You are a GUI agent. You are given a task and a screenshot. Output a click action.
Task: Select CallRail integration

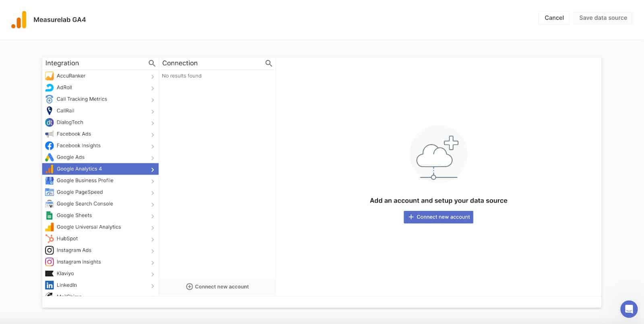[100, 111]
